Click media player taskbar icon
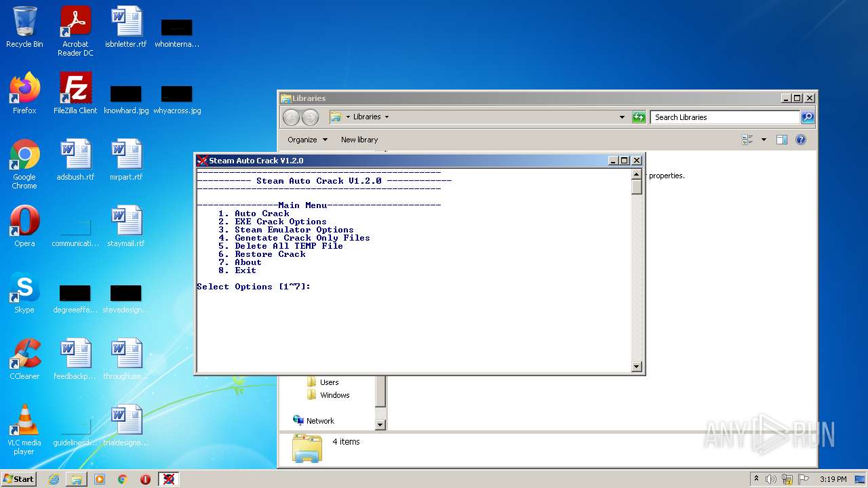868x488 pixels. (x=100, y=479)
